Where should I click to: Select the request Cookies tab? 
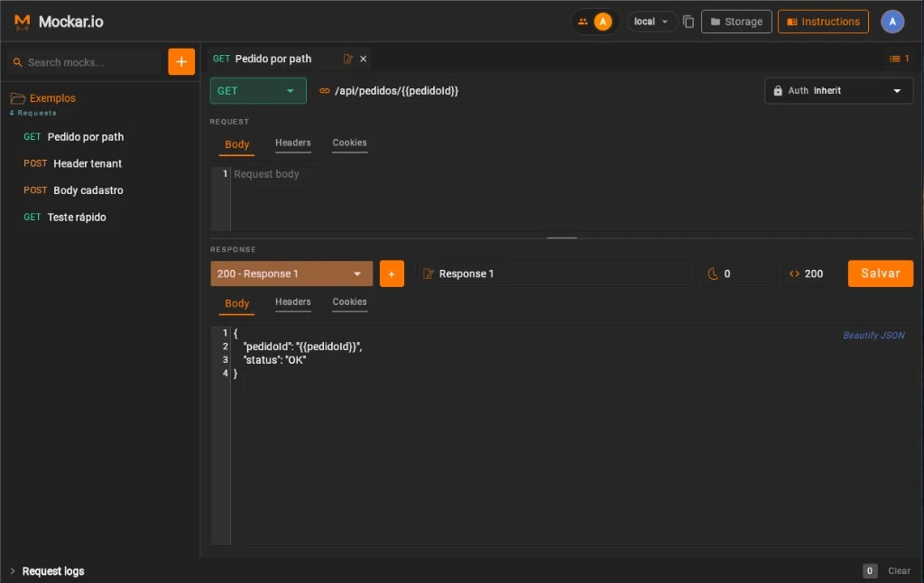[x=349, y=143]
